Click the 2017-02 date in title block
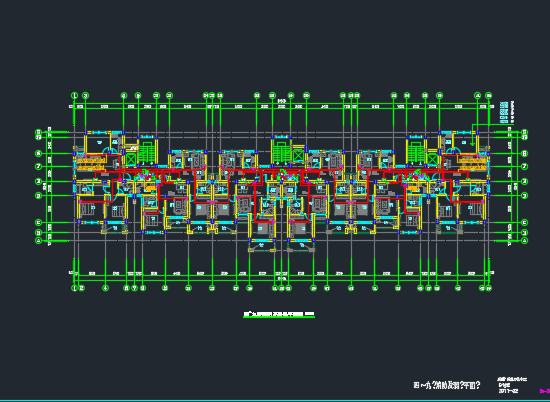The height and width of the screenshot is (402, 550). [508, 391]
